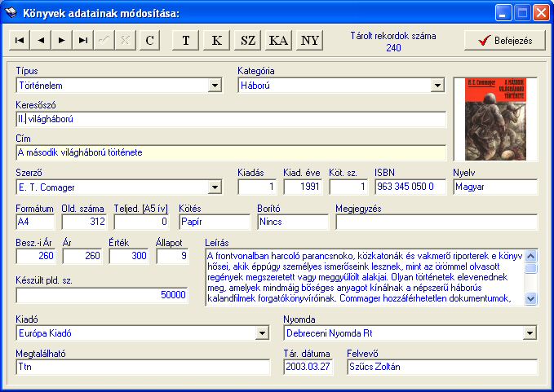Click the empty Megjegyzés field

[437, 222]
